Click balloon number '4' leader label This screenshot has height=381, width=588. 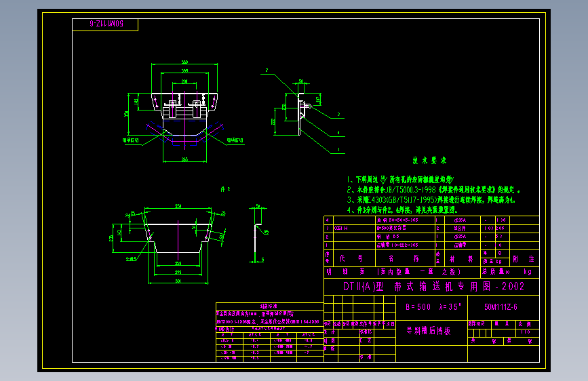(338, 132)
